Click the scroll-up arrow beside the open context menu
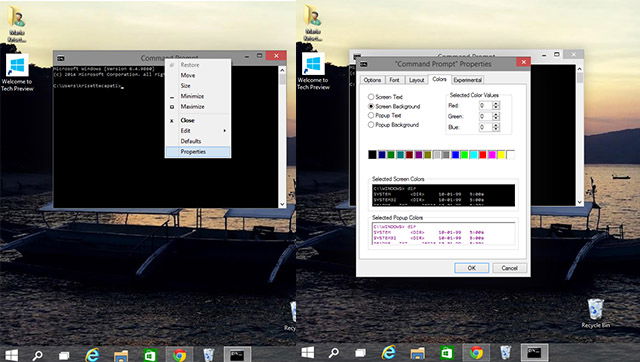 282,70
